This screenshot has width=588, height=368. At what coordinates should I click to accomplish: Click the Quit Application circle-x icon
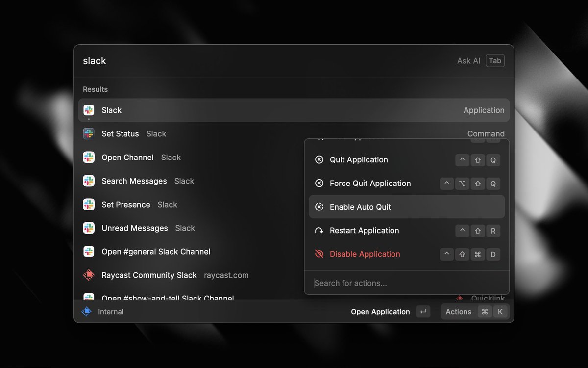[x=319, y=160]
